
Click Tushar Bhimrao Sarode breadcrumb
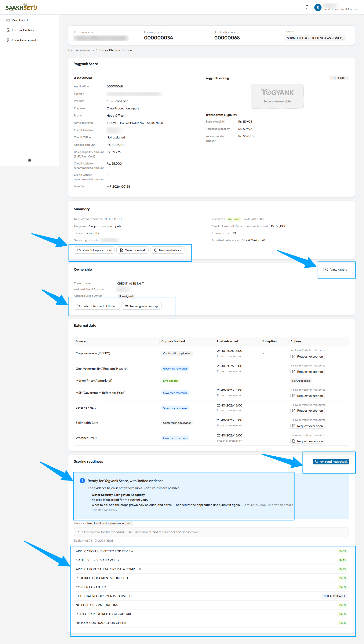point(115,50)
